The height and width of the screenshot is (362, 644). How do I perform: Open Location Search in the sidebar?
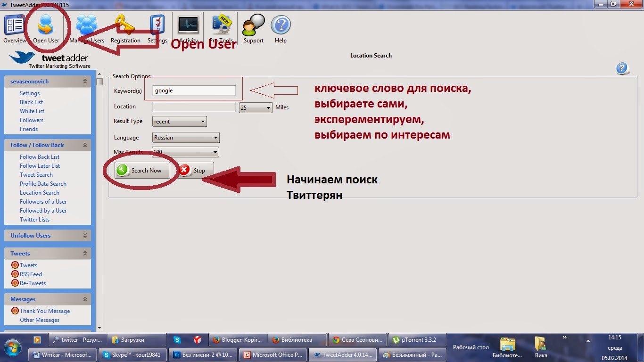click(40, 193)
